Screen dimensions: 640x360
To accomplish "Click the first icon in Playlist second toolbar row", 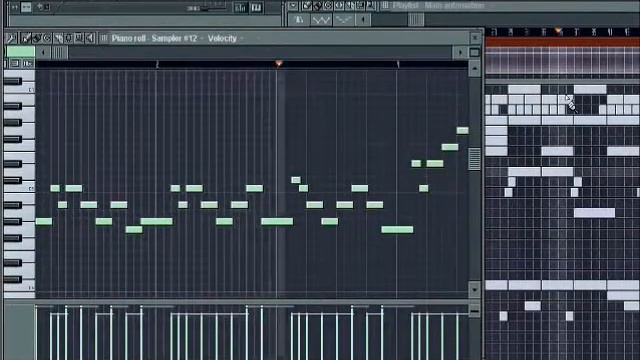I will point(299,20).
